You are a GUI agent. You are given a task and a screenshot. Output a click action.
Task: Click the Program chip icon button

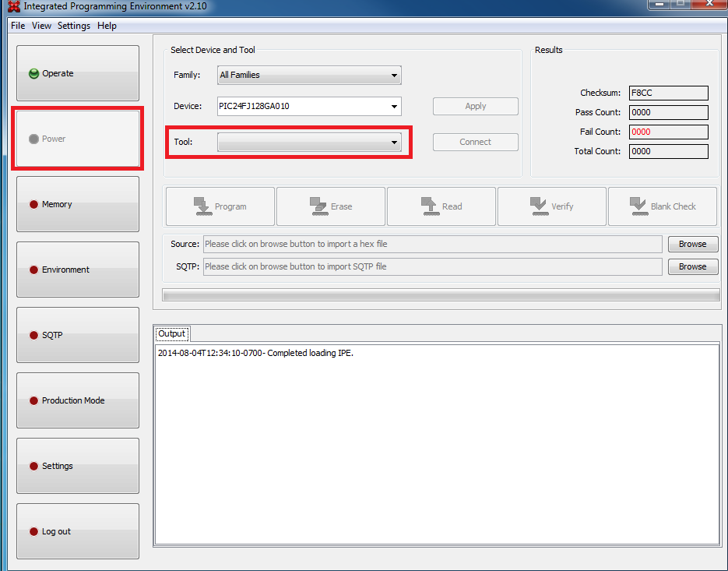click(220, 206)
